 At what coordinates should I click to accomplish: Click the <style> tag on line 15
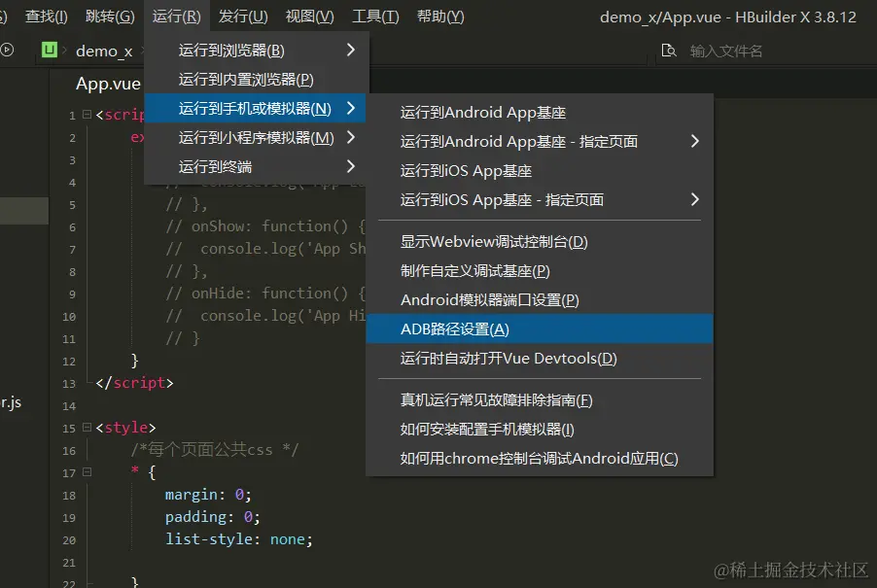coord(125,428)
